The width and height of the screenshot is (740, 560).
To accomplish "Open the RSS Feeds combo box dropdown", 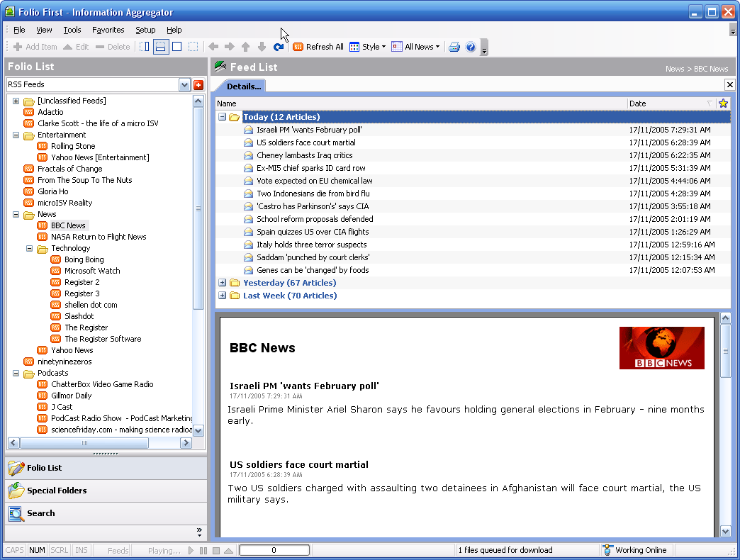I will click(x=184, y=85).
